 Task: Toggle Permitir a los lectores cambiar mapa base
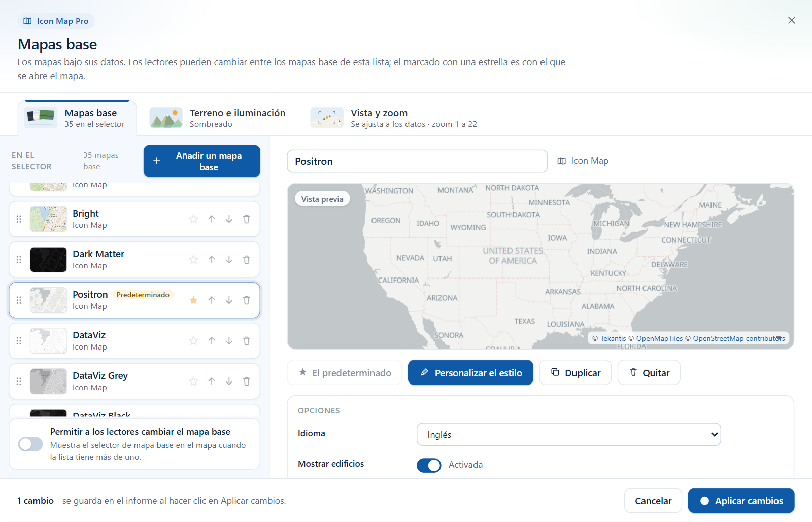(x=30, y=444)
